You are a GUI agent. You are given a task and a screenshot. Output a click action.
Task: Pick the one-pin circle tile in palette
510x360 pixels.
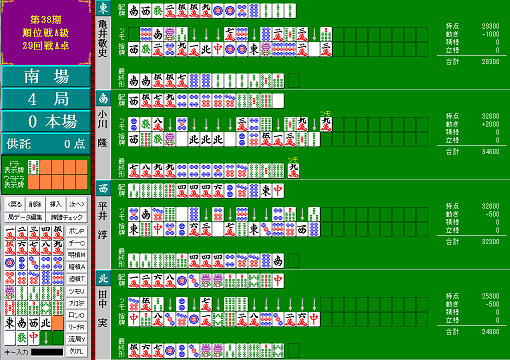[x=10, y=263]
